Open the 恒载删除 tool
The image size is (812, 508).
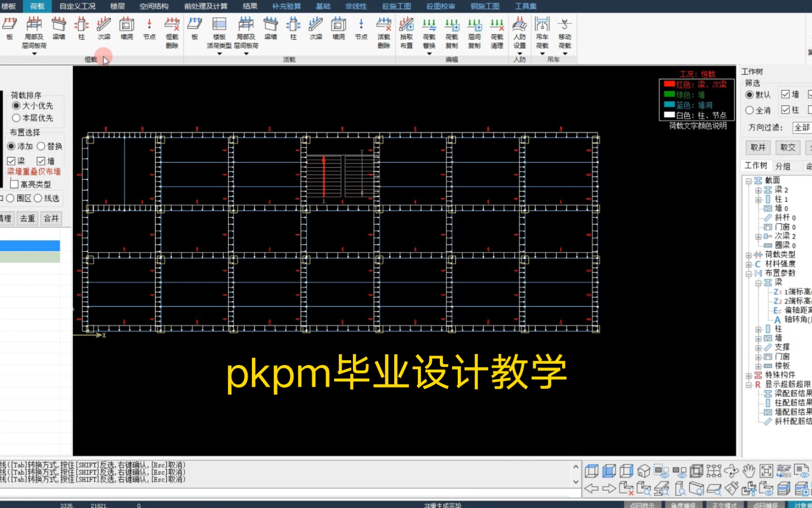point(171,33)
